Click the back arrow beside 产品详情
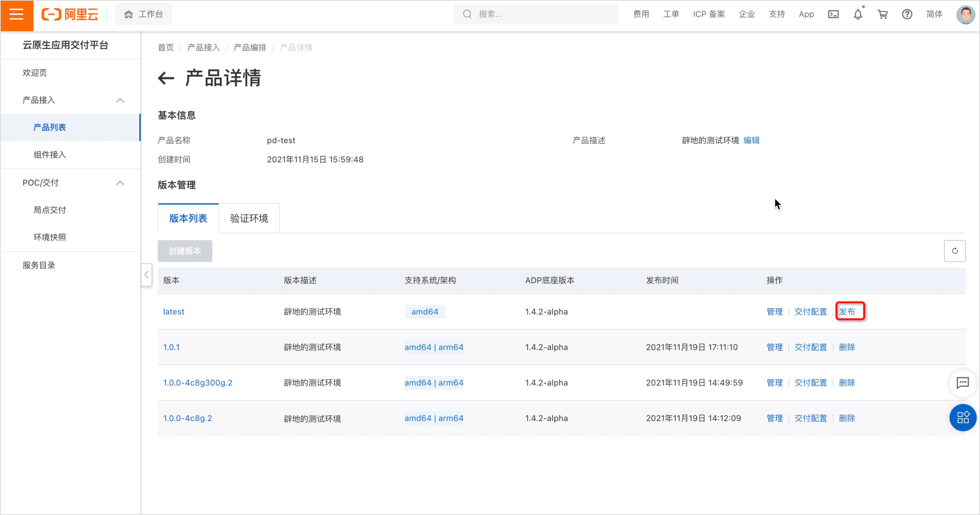The image size is (980, 515). pos(166,79)
